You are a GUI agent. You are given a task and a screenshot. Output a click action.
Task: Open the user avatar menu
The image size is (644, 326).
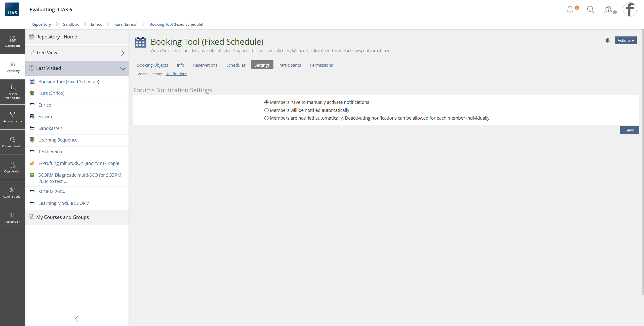[x=630, y=10]
